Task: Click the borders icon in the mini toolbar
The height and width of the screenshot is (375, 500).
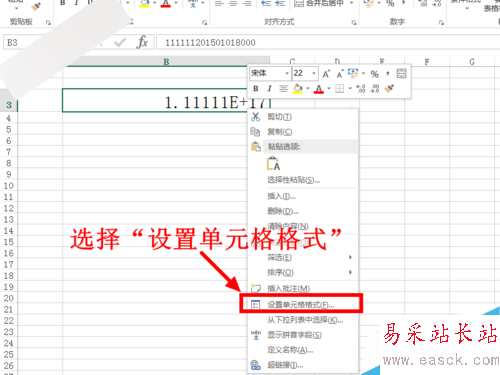Action: point(340,89)
